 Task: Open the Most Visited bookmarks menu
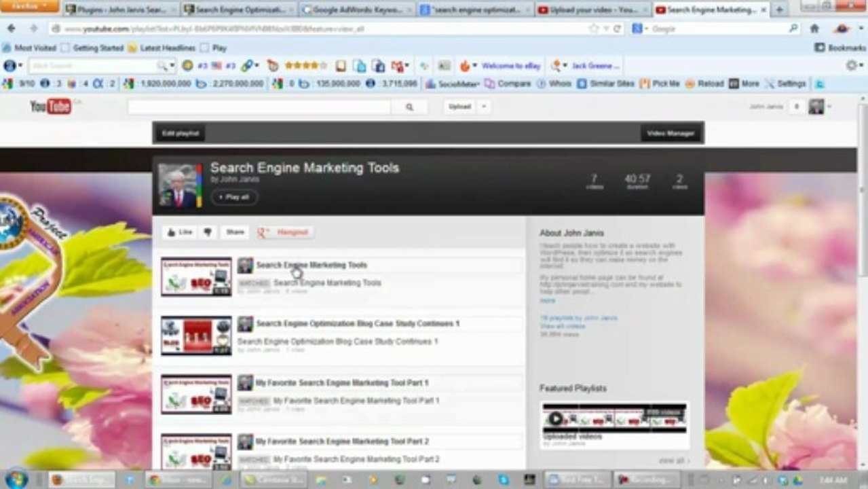29,48
